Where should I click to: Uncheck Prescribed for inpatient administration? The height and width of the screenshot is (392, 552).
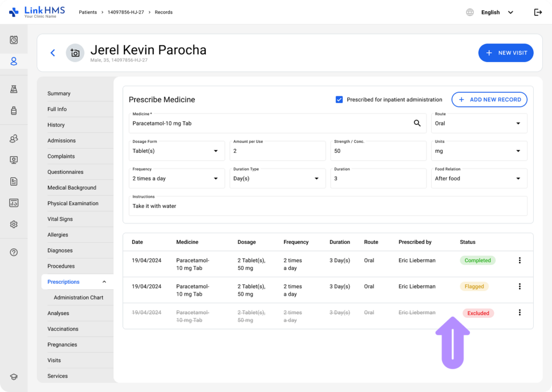pos(339,100)
